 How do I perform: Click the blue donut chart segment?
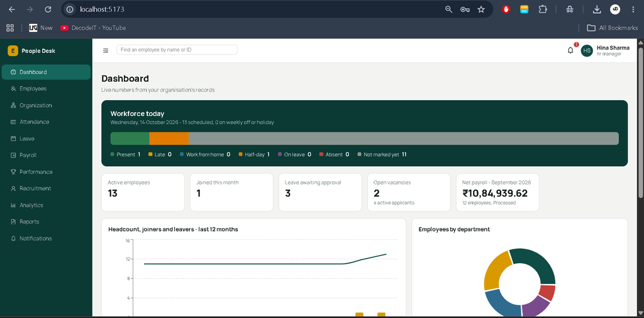pos(499,303)
